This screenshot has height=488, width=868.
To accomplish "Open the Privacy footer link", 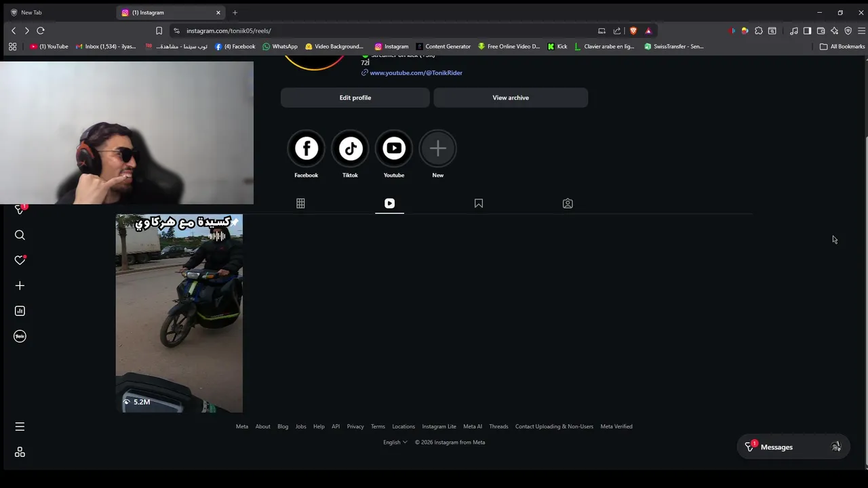I will [355, 426].
